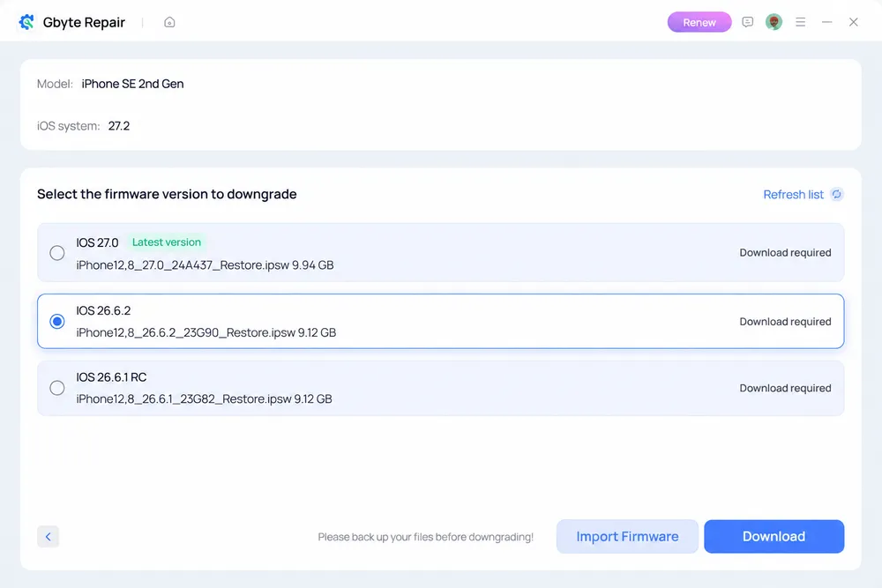
Task: Select the iOS 27.0 radio button
Action: (x=56, y=253)
